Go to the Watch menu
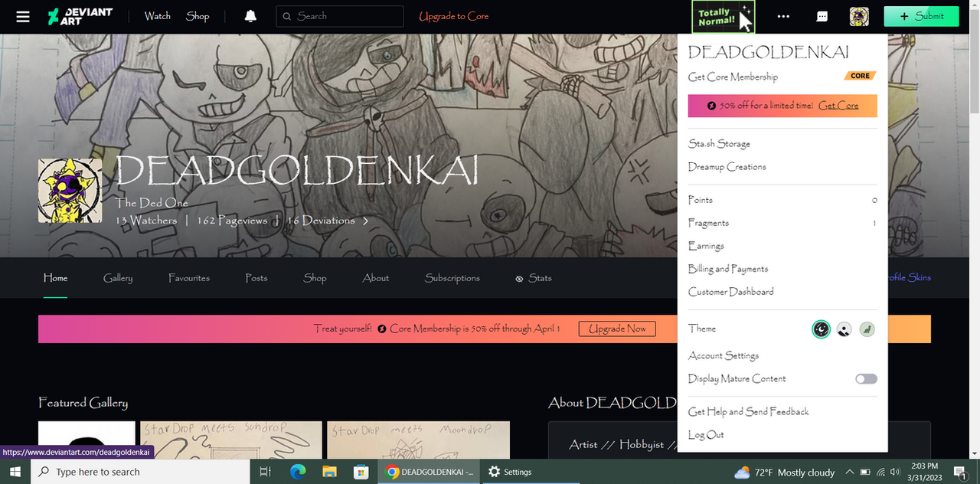 tap(158, 16)
